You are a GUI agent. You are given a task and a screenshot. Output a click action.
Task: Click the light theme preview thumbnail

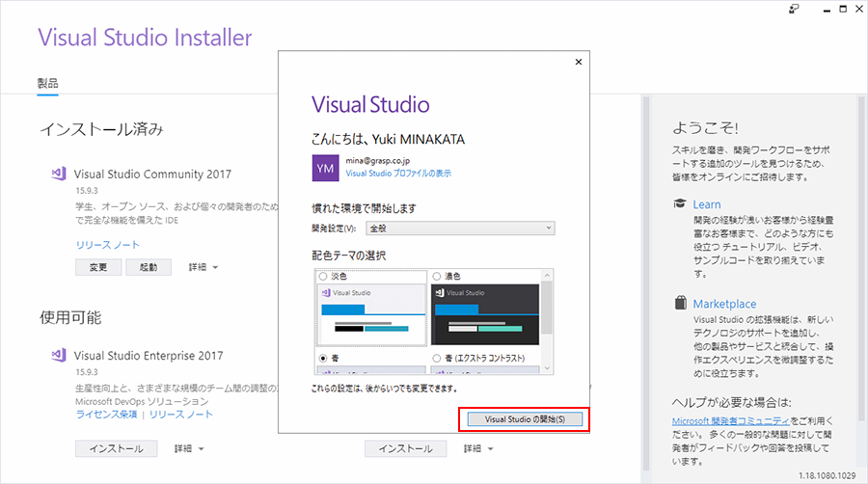[x=372, y=314]
